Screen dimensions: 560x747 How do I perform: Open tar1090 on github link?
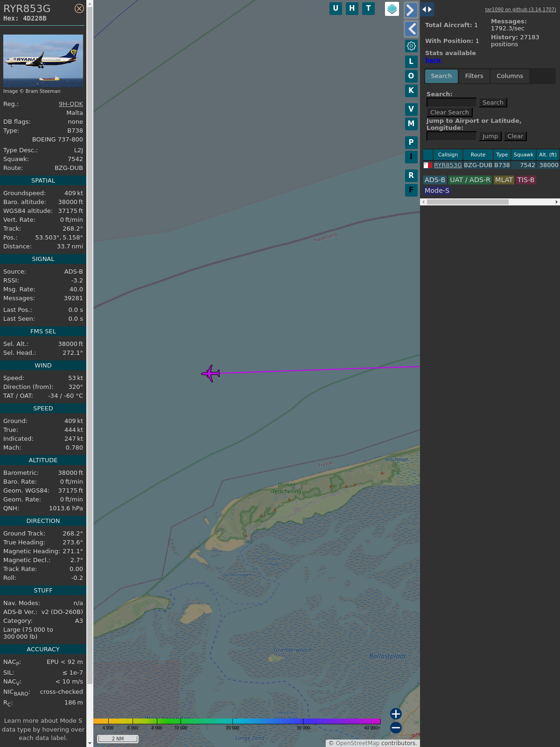click(x=520, y=9)
